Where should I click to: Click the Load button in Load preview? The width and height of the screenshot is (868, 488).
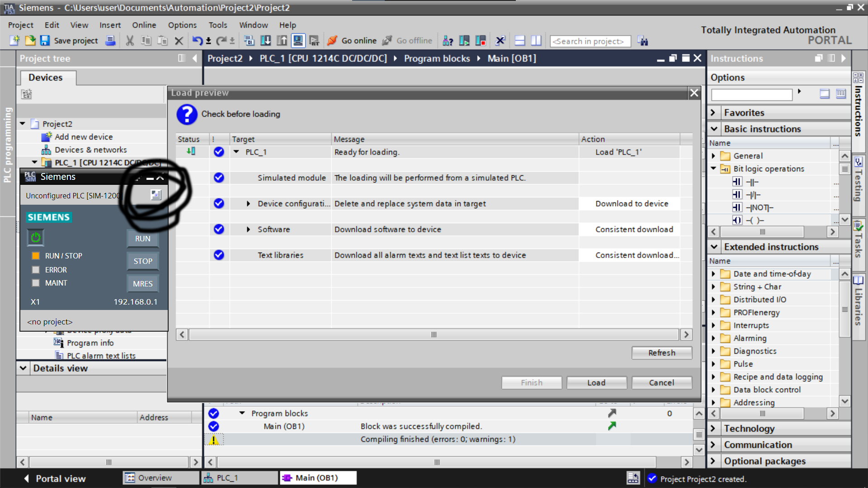[x=596, y=383]
